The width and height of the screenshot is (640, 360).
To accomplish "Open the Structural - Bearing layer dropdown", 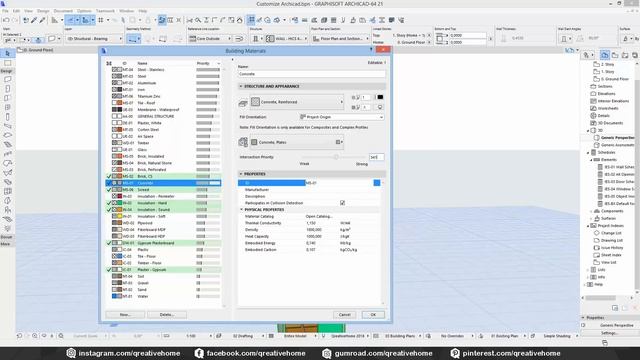I will point(94,39).
